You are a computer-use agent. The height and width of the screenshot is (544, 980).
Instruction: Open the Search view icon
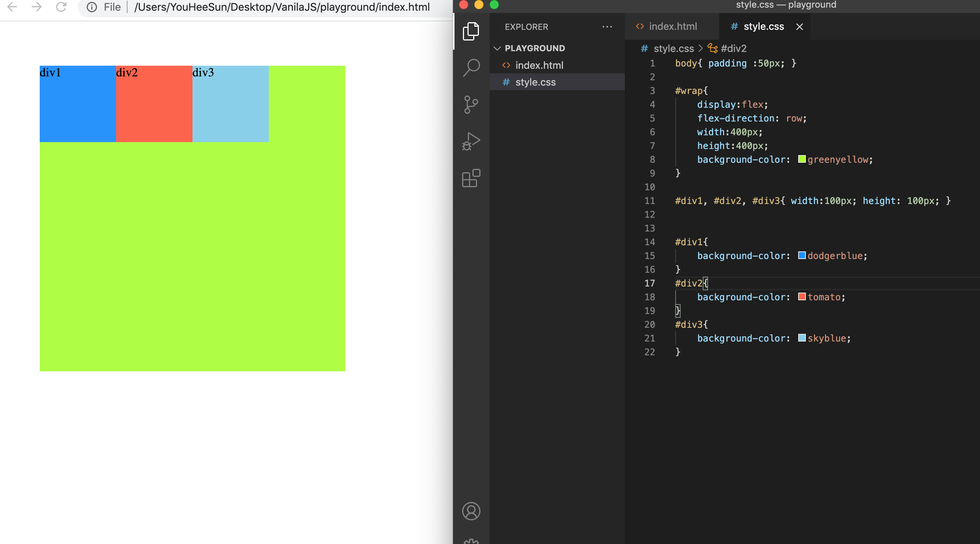click(x=471, y=68)
